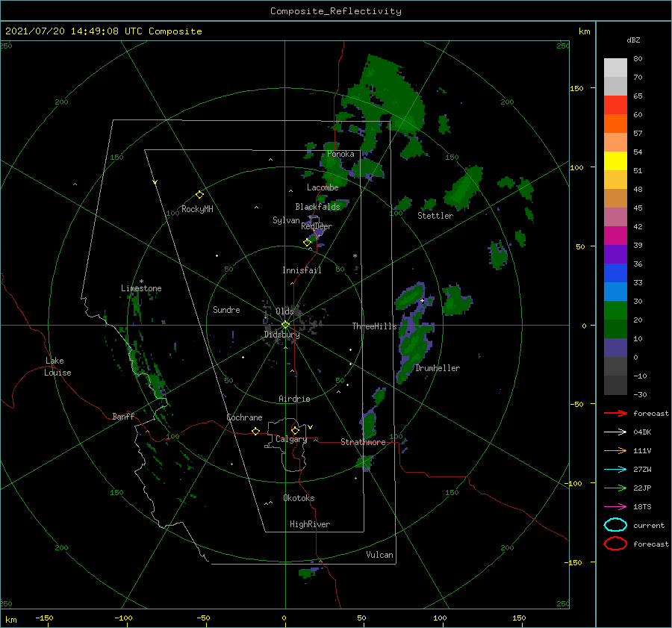Click the RockyMH label
This screenshot has width=672, height=628.
coord(197,209)
